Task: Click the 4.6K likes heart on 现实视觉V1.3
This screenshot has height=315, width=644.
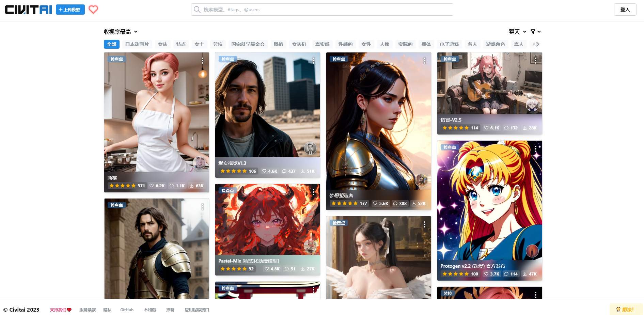Action: coord(270,171)
